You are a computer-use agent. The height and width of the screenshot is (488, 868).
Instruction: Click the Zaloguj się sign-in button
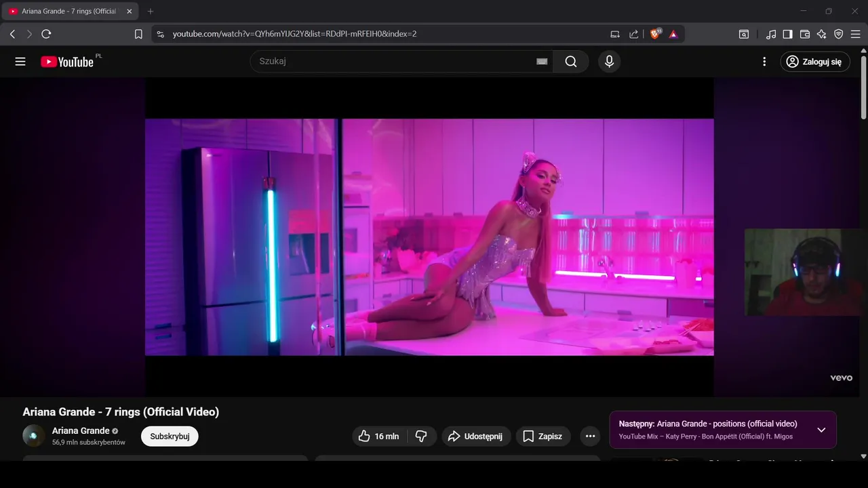(x=814, y=62)
